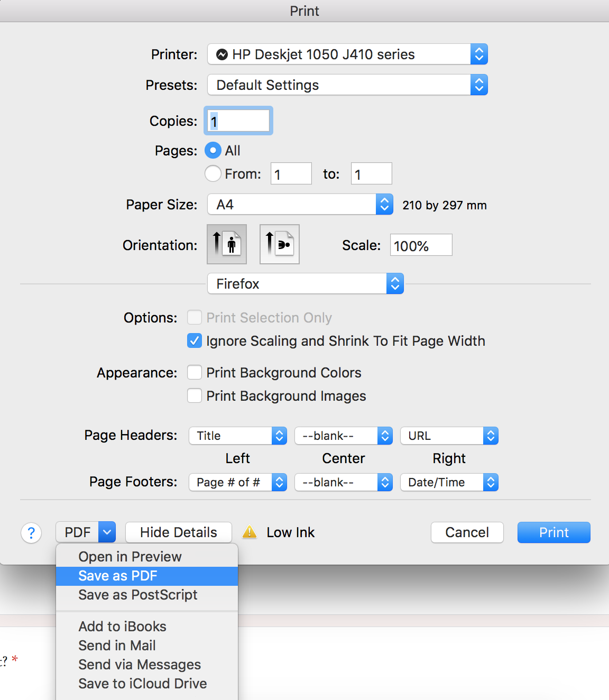Open the Firefox options section dropdown
This screenshot has width=609, height=700.
[306, 283]
